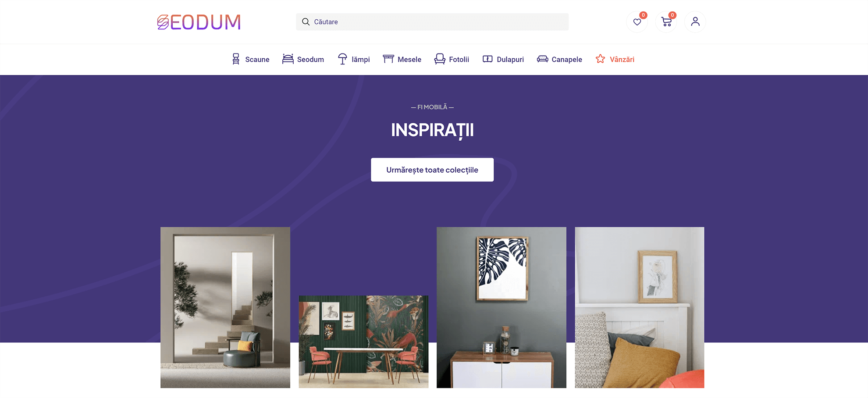Open the monstera leaf poster image
Image resolution: width=868 pixels, height=398 pixels.
(x=502, y=307)
